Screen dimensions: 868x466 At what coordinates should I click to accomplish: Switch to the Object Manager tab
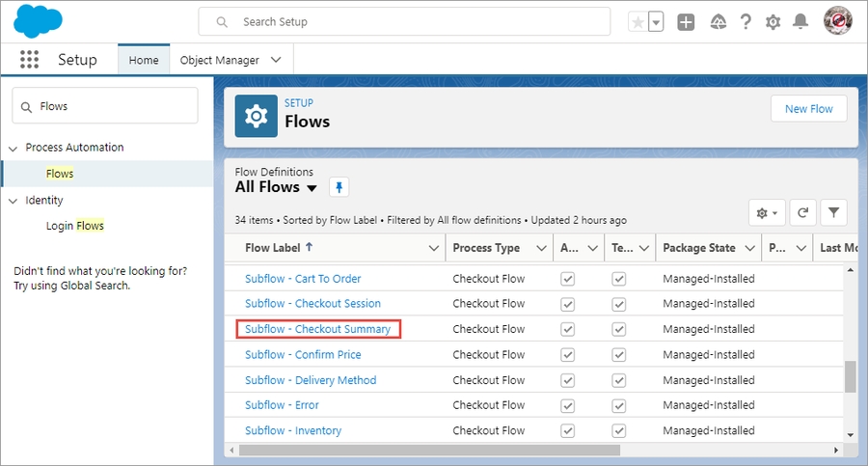(220, 60)
